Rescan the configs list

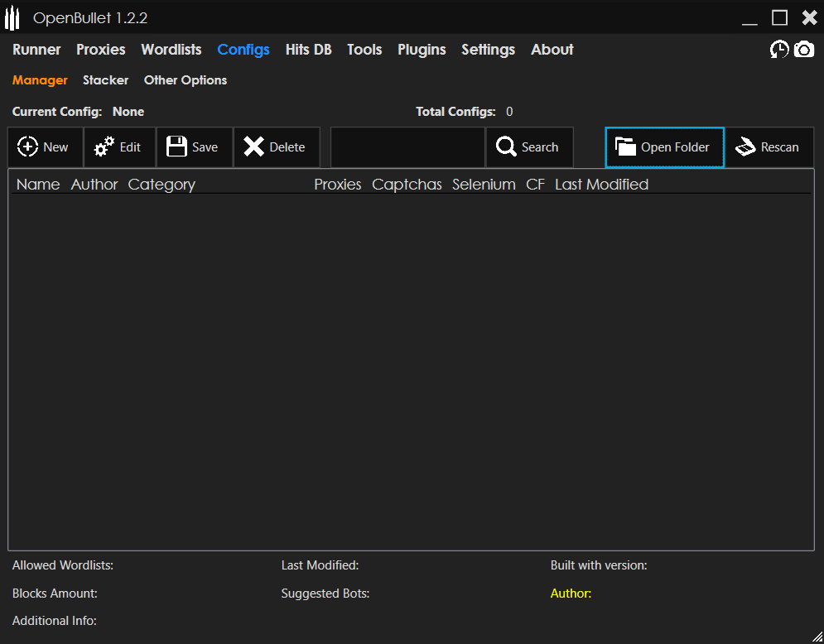pyautogui.click(x=769, y=147)
